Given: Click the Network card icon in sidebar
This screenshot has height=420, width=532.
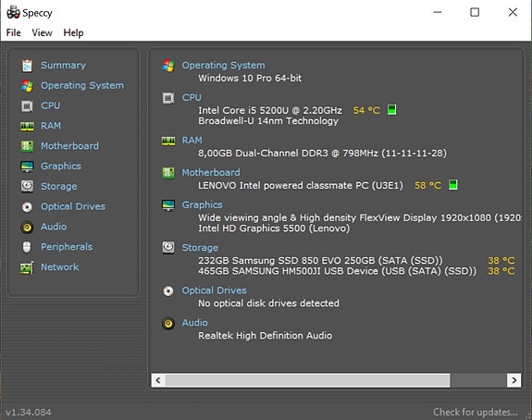Looking at the screenshot, I should click(x=27, y=267).
